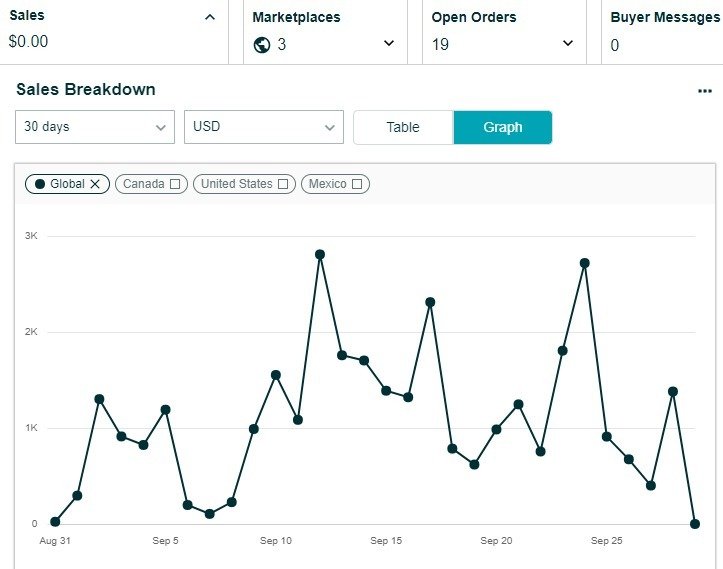Click the Sales amount $0.00
This screenshot has height=569, width=723.
point(28,42)
